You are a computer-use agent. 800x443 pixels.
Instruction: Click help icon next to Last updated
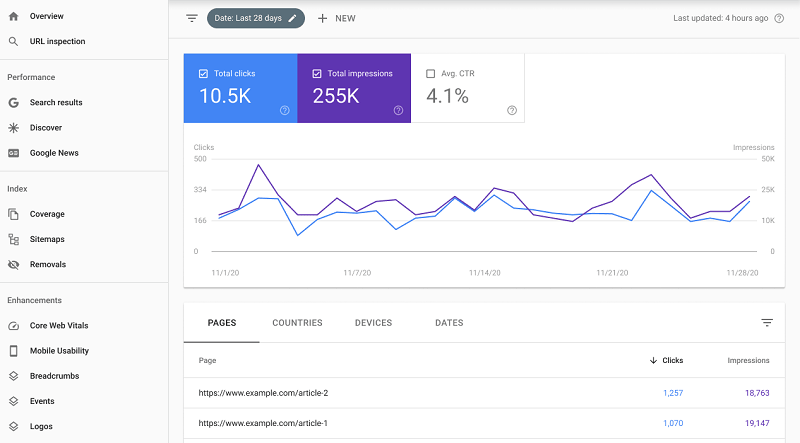[779, 18]
